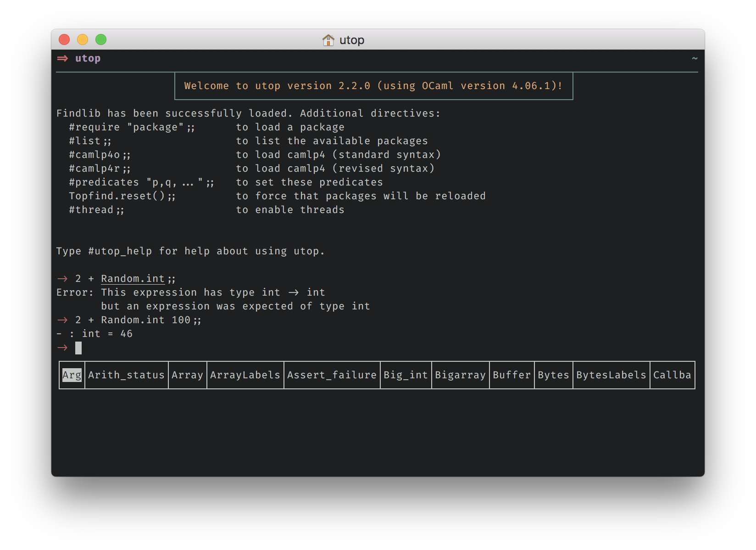This screenshot has height=550, width=756.
Task: Pick ArrayLabels in the completion list
Action: [245, 375]
